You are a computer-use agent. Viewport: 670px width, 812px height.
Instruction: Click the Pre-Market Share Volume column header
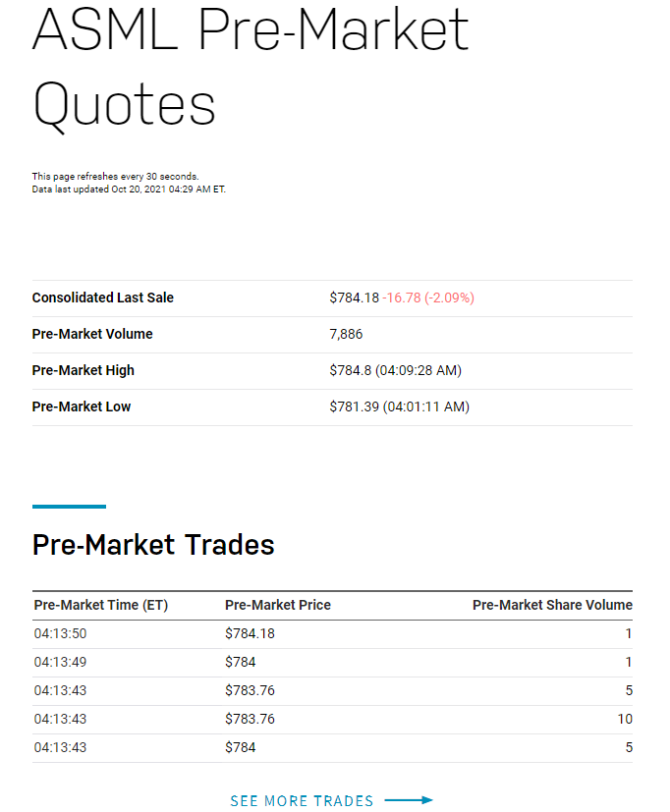(x=552, y=605)
